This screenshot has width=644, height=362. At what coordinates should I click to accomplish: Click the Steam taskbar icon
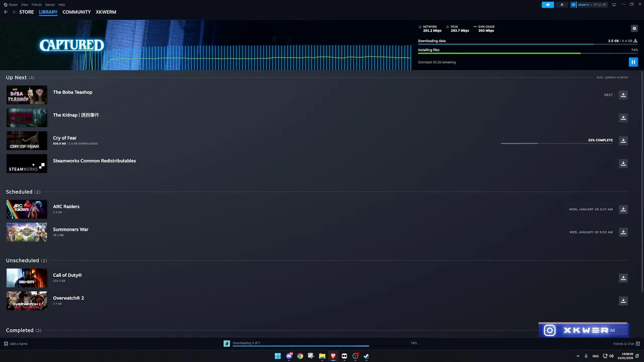click(366, 356)
